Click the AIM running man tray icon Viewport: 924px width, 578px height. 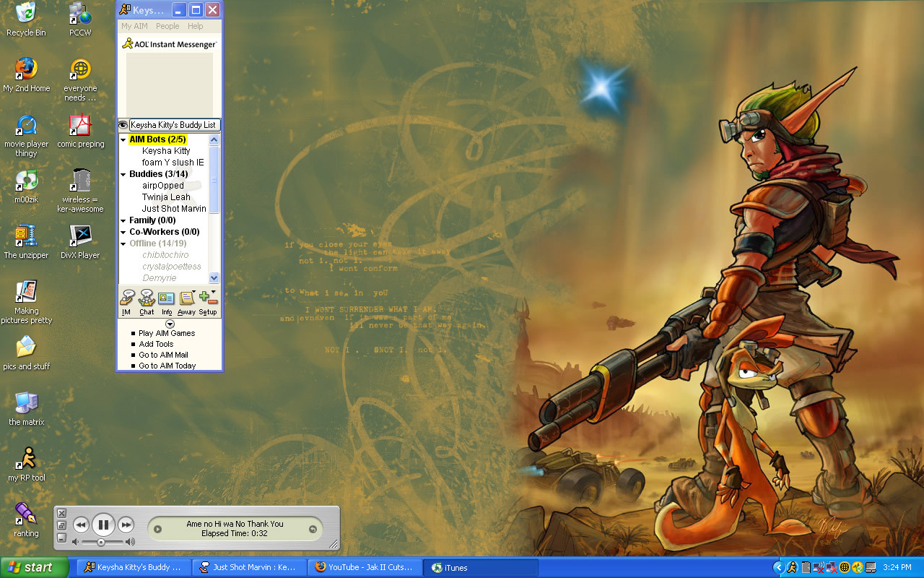pos(792,568)
